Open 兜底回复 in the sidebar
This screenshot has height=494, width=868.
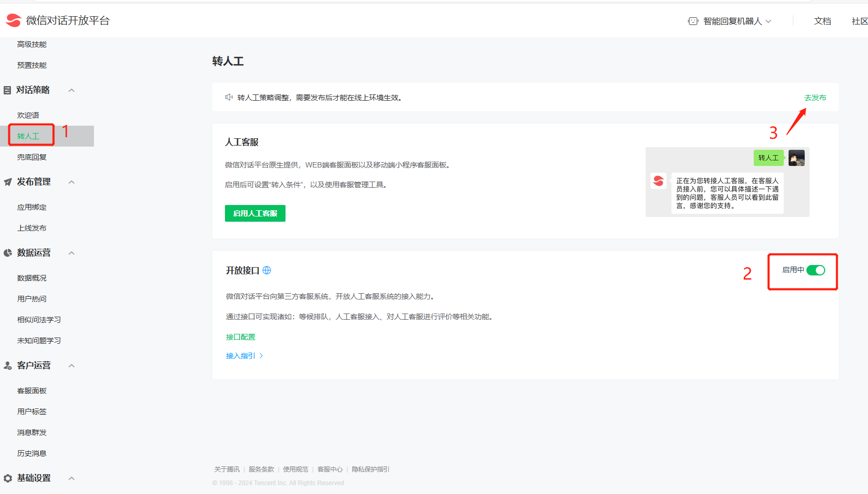click(x=32, y=157)
